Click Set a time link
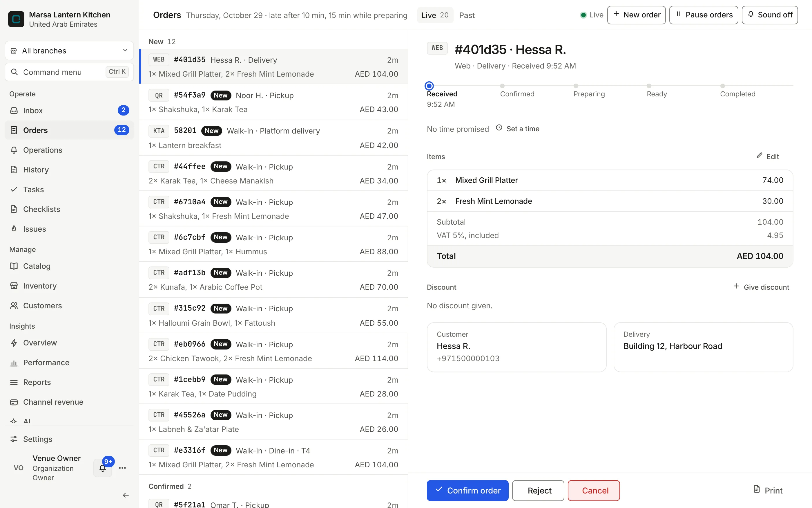 (x=517, y=129)
